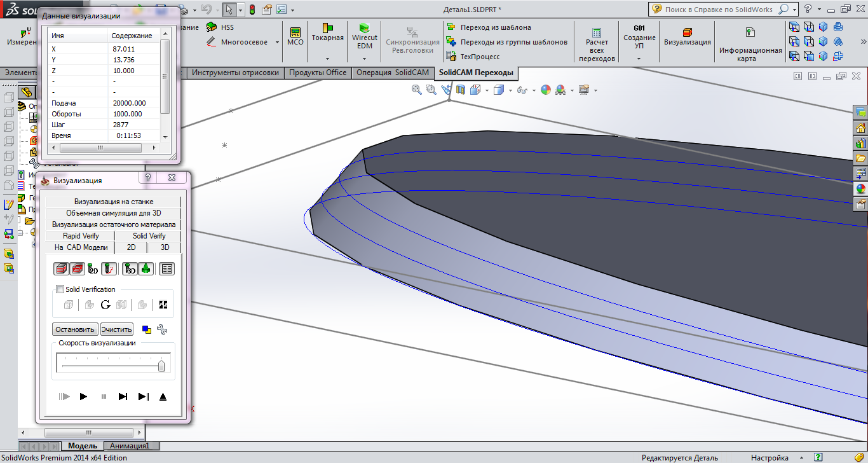868x463 pixels.
Task: Switch to the Solid Verify tab
Action: [x=149, y=236]
